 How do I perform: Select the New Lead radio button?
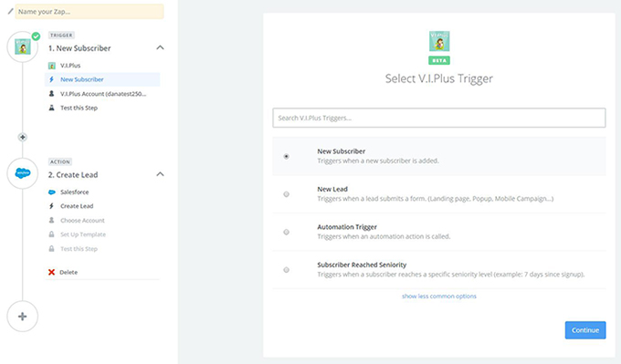click(x=287, y=194)
